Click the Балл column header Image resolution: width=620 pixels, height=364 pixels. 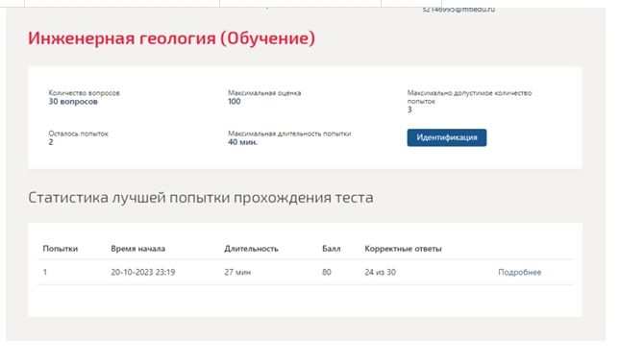332,249
